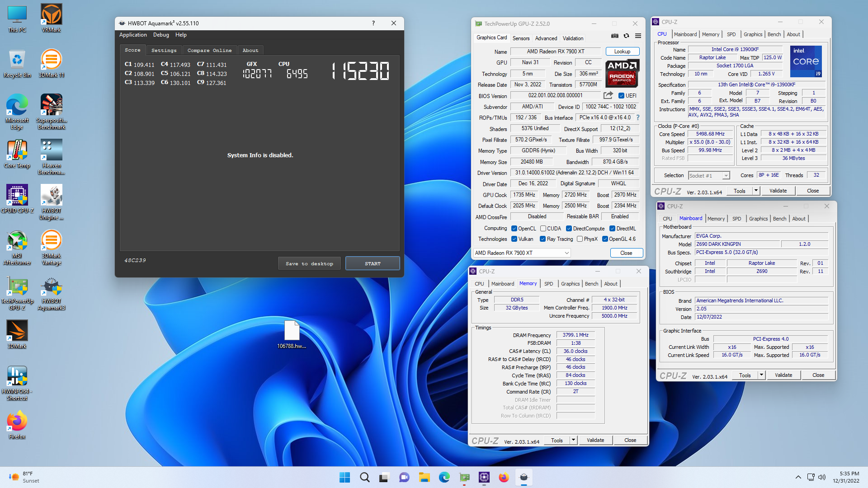
Task: Open HWiNFO64 Shortcut on desktop
Action: (17, 383)
